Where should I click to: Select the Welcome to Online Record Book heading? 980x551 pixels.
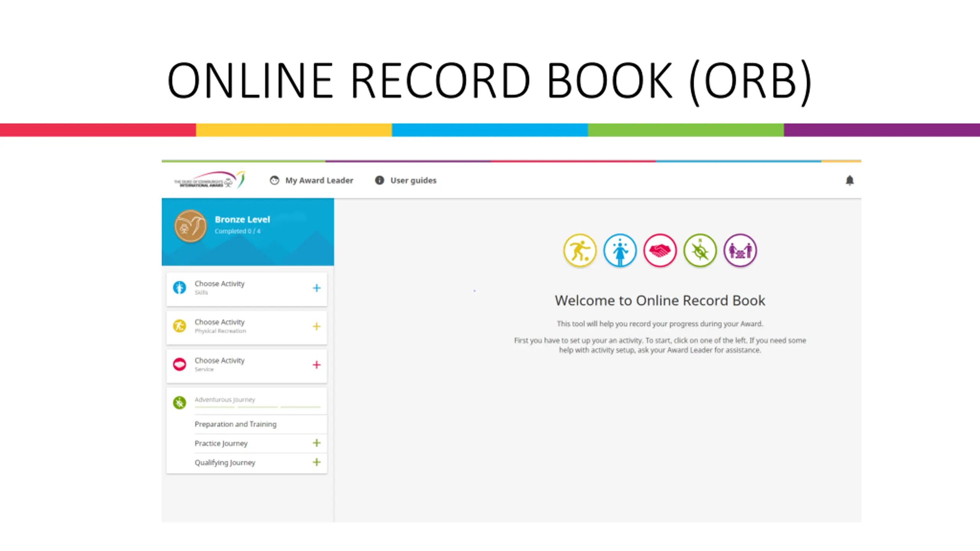[x=660, y=300]
